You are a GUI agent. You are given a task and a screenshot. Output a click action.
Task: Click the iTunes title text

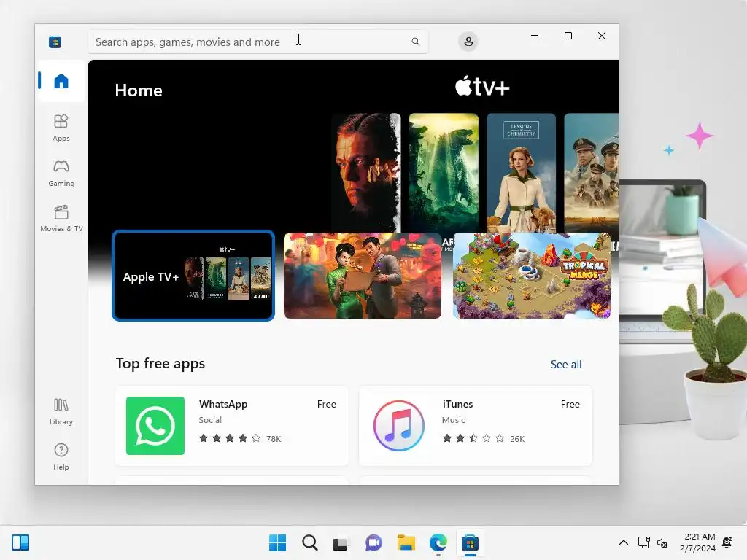(457, 404)
